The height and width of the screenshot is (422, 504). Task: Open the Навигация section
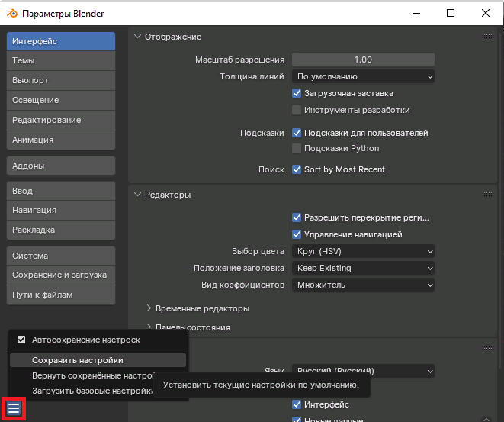tap(61, 210)
